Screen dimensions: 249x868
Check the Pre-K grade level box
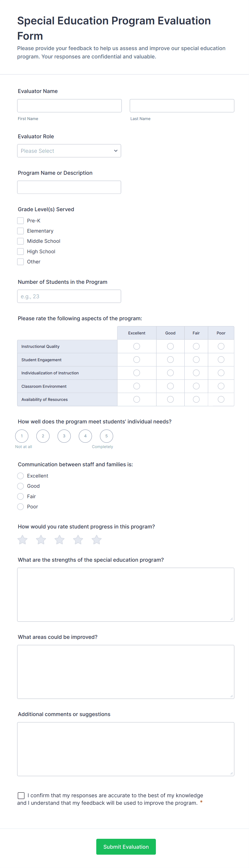tap(21, 221)
